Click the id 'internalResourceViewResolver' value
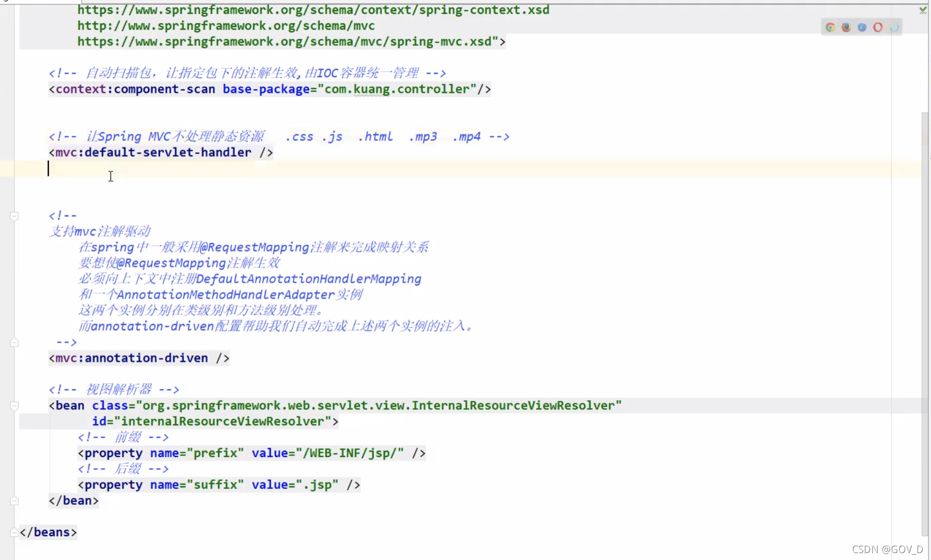The image size is (931, 560). coord(223,421)
